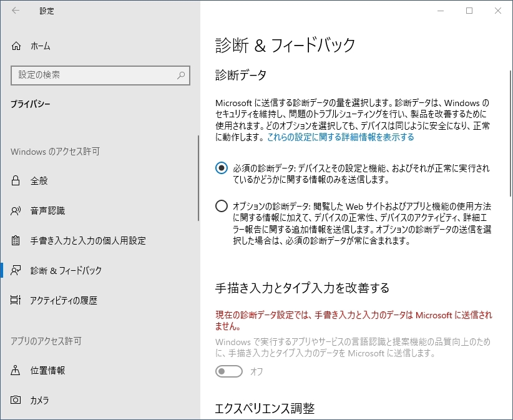513x420 pixels.
Task: Open カメラ permission settings
Action: (x=99, y=400)
